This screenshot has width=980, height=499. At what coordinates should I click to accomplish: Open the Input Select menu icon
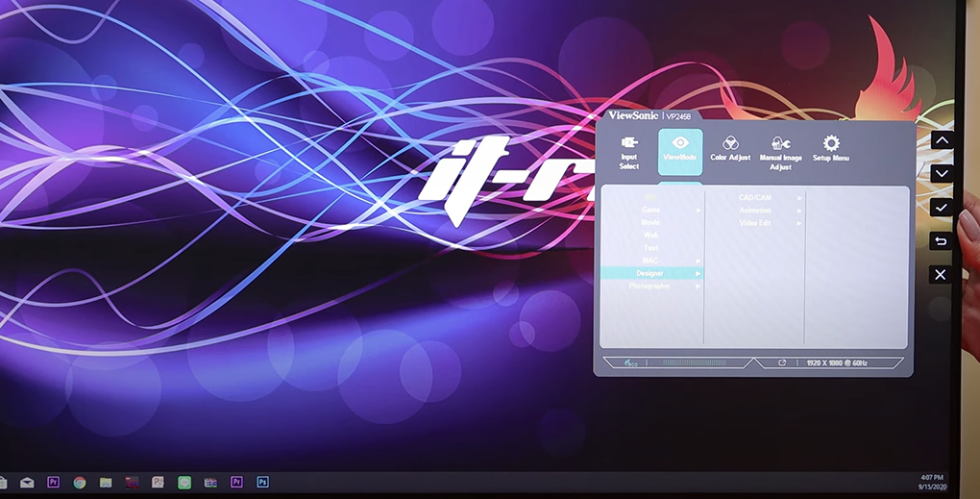point(629,144)
